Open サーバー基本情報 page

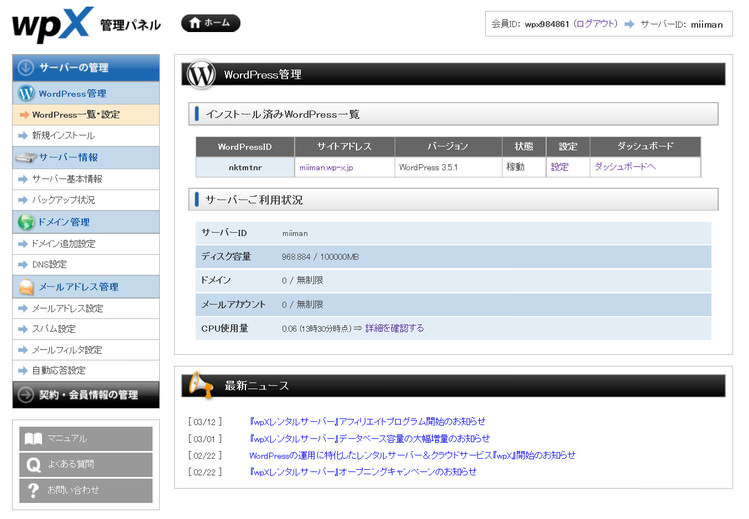tap(86, 179)
